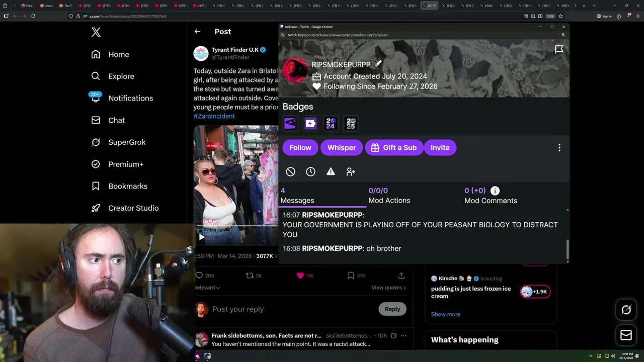Play the video in the Tyrant Finder post
644x362 pixels.
(201, 237)
